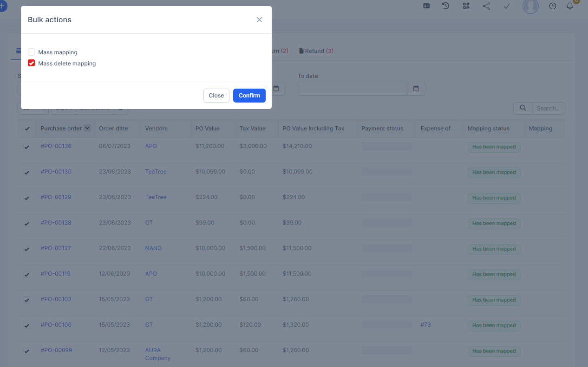588x367 pixels.
Task: Click the contact card icon in top bar
Action: [x=426, y=6]
